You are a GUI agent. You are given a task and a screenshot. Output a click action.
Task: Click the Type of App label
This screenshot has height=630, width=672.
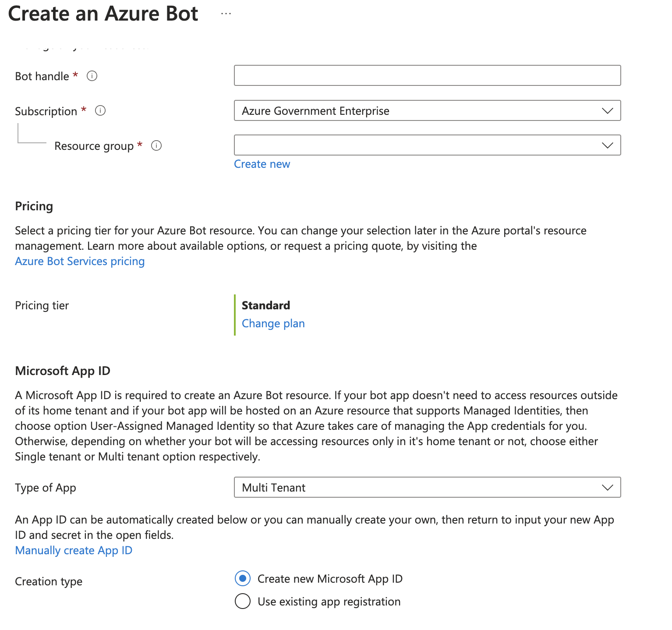click(46, 488)
